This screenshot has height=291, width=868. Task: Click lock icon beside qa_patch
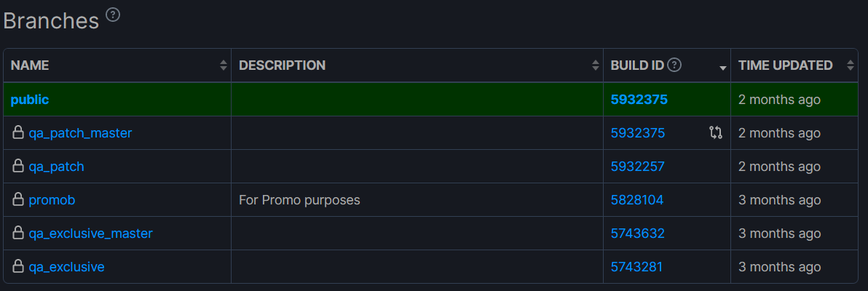(18, 165)
